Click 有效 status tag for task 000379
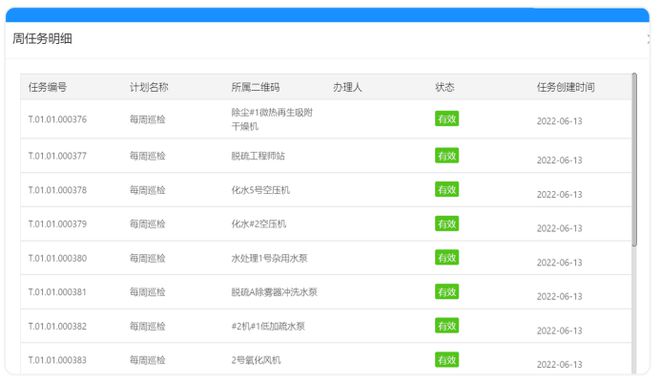The image size is (660, 384). click(x=447, y=224)
